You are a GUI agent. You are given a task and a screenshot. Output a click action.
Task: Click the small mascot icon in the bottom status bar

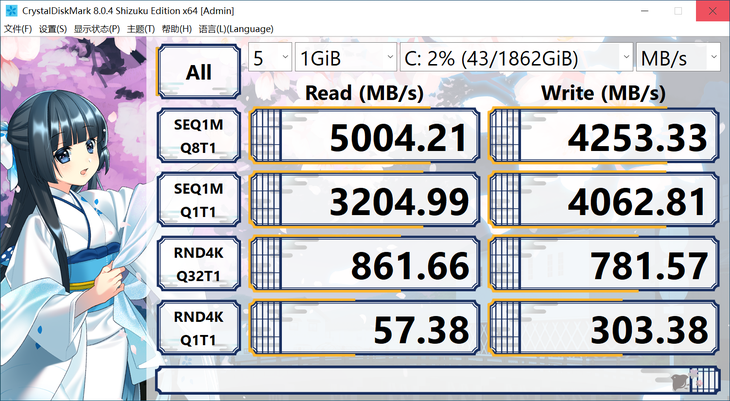click(x=680, y=381)
